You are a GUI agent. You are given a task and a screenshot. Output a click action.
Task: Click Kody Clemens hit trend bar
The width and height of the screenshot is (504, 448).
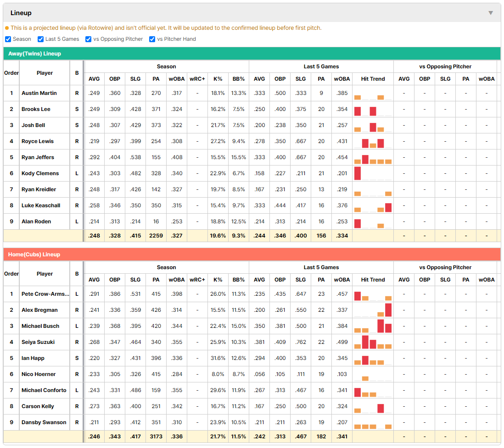358,173
